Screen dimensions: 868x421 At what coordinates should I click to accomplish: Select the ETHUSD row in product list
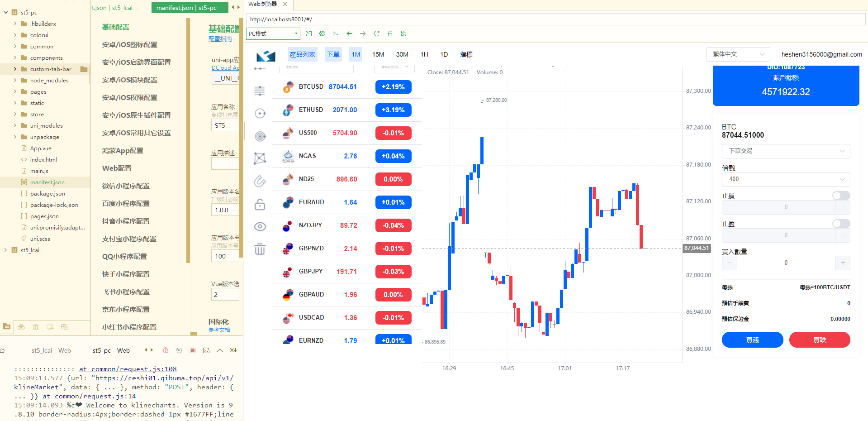tap(346, 110)
